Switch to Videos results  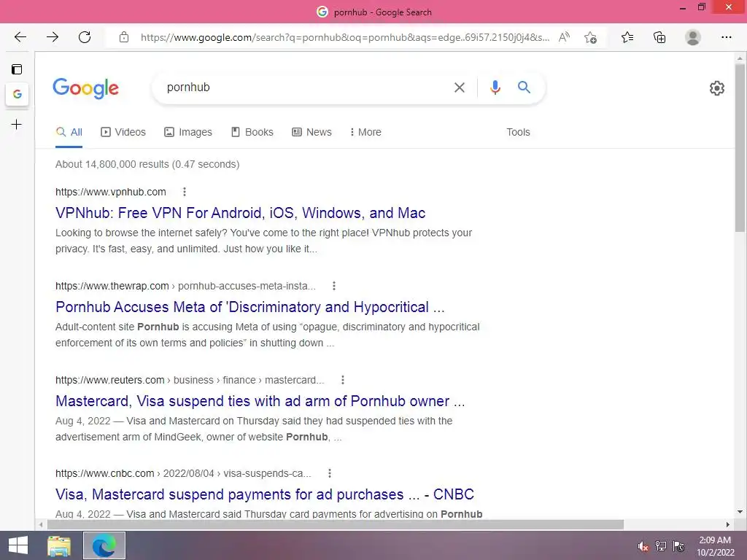123,133
